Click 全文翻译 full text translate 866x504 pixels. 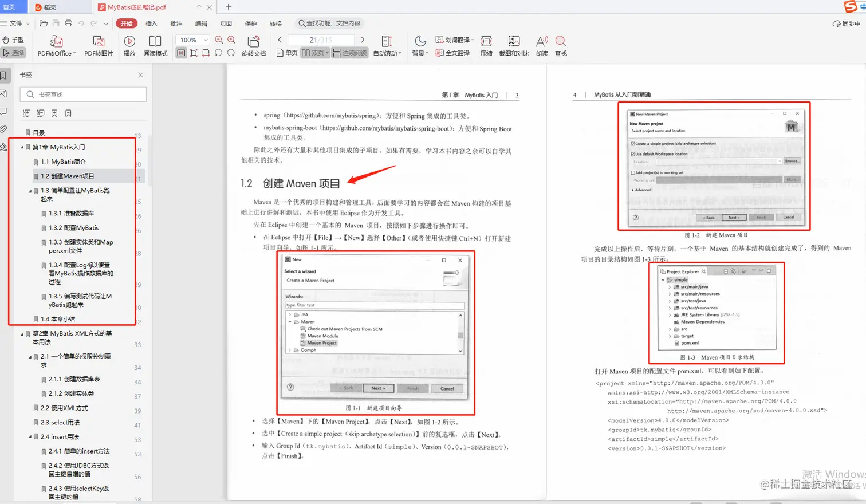pyautogui.click(x=453, y=53)
